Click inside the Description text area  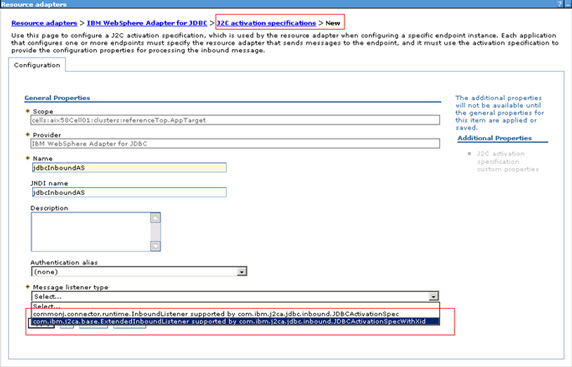(x=91, y=232)
